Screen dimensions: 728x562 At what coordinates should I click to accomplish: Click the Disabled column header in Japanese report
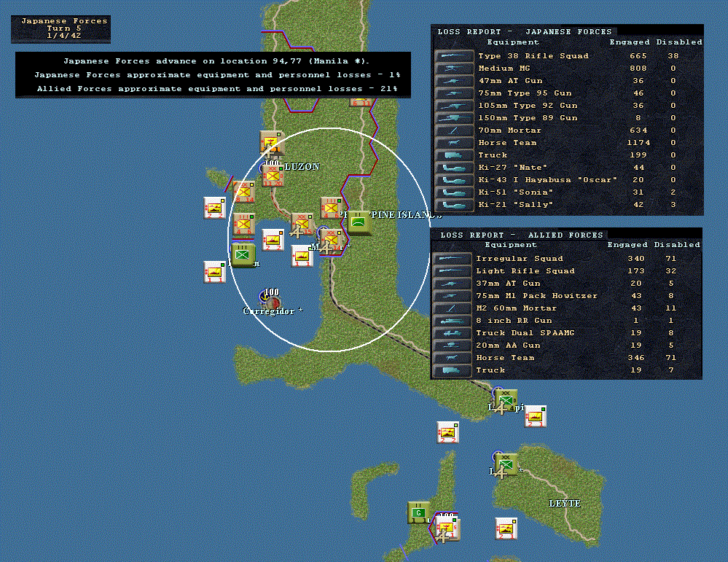[x=679, y=42]
